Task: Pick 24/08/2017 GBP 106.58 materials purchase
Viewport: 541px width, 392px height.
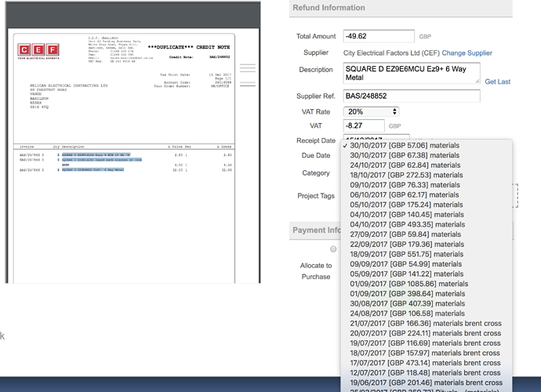Action: point(426,314)
